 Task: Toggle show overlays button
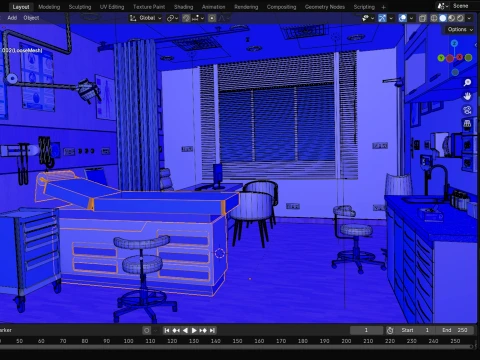pos(402,18)
